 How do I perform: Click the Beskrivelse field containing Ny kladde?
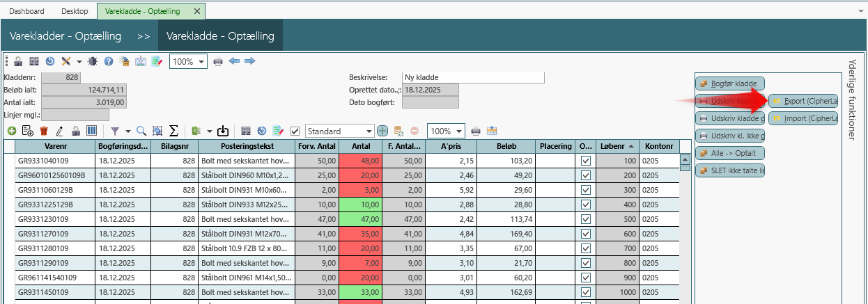tap(473, 77)
